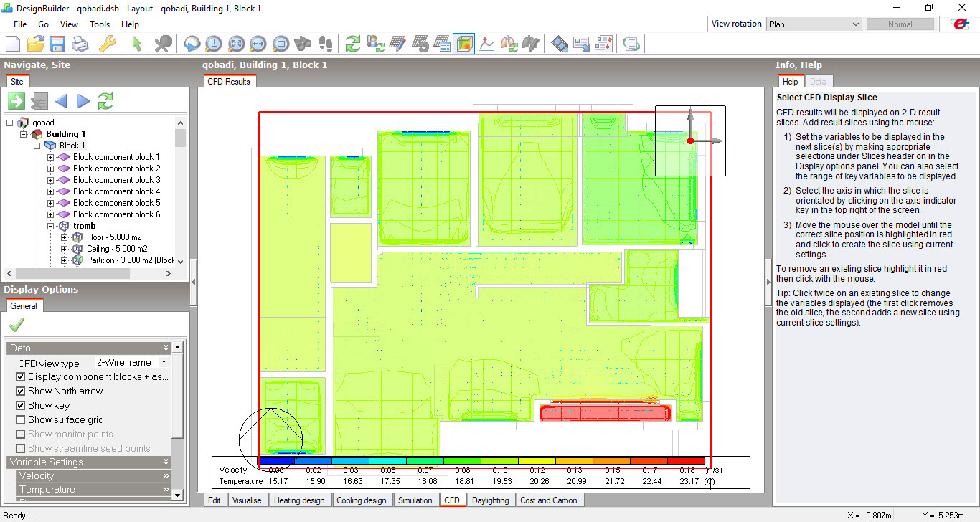Select the green pointer arrow tool

coord(137,44)
